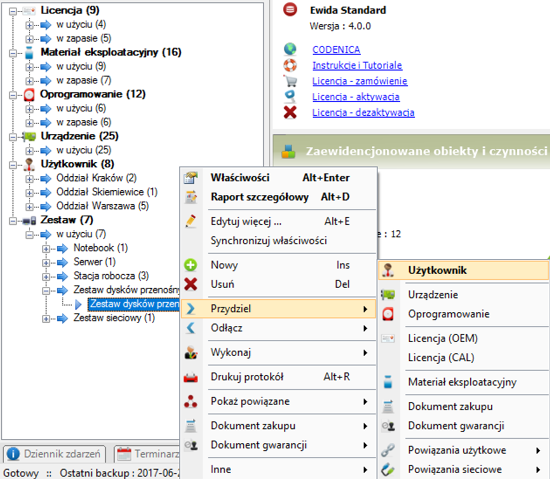Expand the Oddział Kraków (2) node
The image size is (550, 479).
tap(29, 179)
